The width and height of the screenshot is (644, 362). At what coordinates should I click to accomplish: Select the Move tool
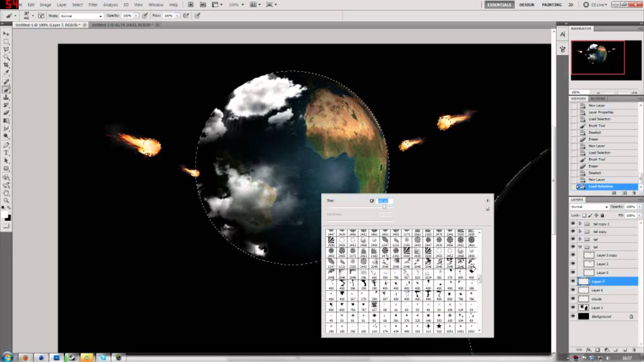click(7, 34)
